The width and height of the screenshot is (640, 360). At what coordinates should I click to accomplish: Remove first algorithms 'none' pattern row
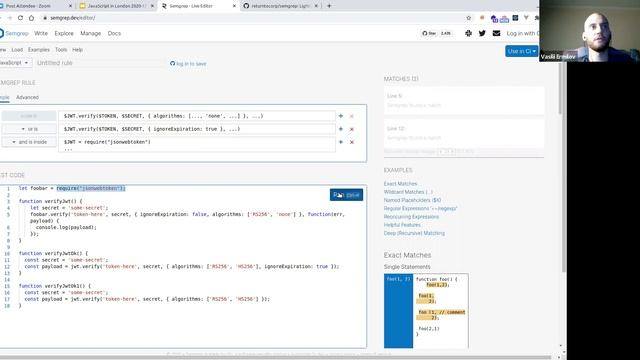352,116
